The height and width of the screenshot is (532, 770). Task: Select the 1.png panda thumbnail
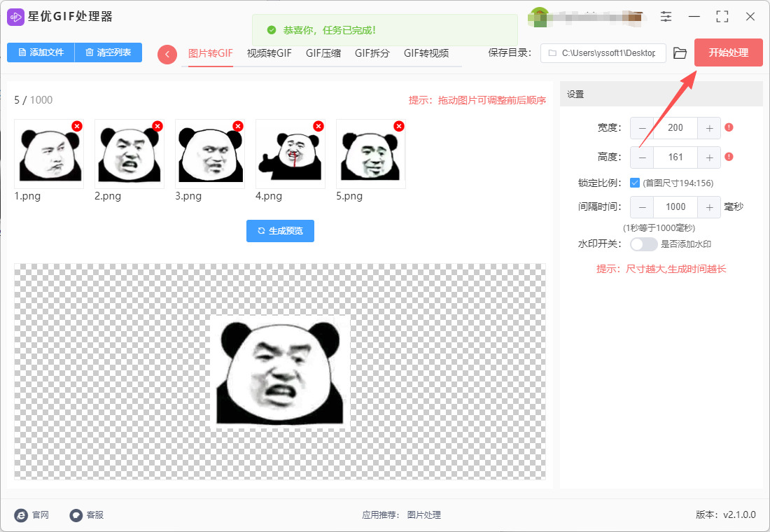coord(48,154)
